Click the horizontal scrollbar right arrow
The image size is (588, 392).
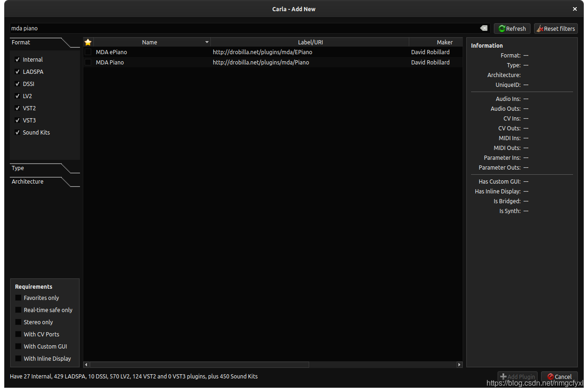click(459, 364)
